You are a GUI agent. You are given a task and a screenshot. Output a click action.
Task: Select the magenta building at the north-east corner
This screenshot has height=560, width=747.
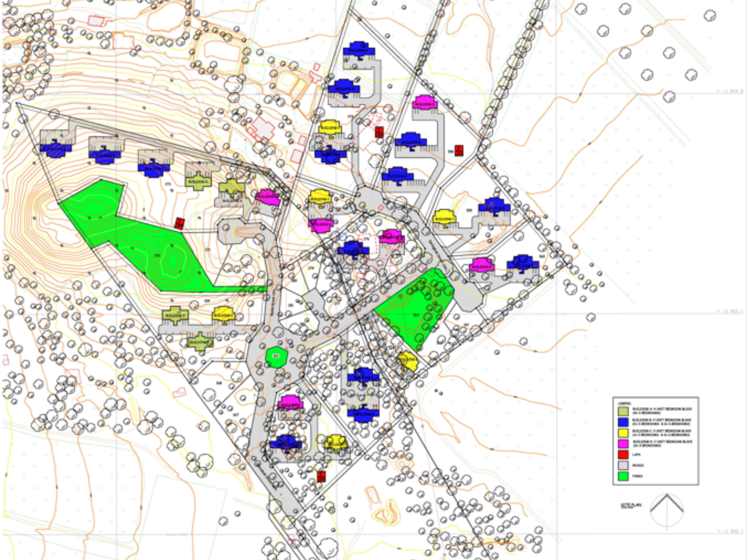pyautogui.click(x=425, y=102)
